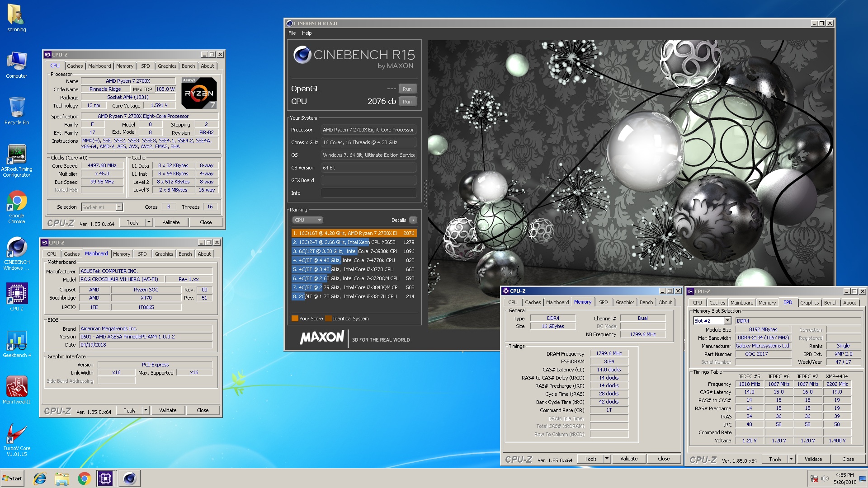Open Socket #1 selection dropdown

click(102, 207)
